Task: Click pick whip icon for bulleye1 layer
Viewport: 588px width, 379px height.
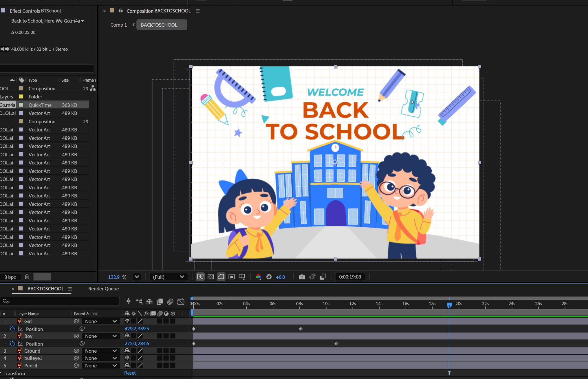Action: click(x=76, y=358)
